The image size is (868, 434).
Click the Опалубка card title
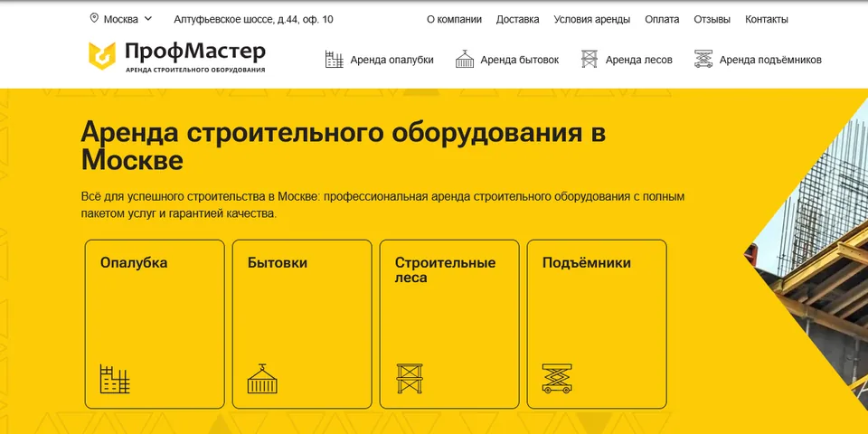[x=134, y=262]
